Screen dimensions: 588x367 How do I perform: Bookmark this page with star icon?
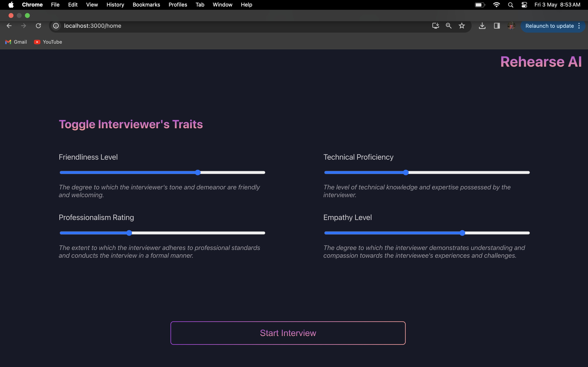[x=462, y=26]
